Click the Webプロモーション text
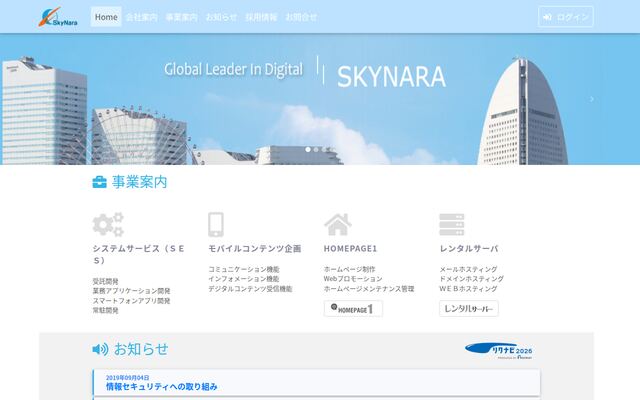The height and width of the screenshot is (400, 640). [353, 279]
